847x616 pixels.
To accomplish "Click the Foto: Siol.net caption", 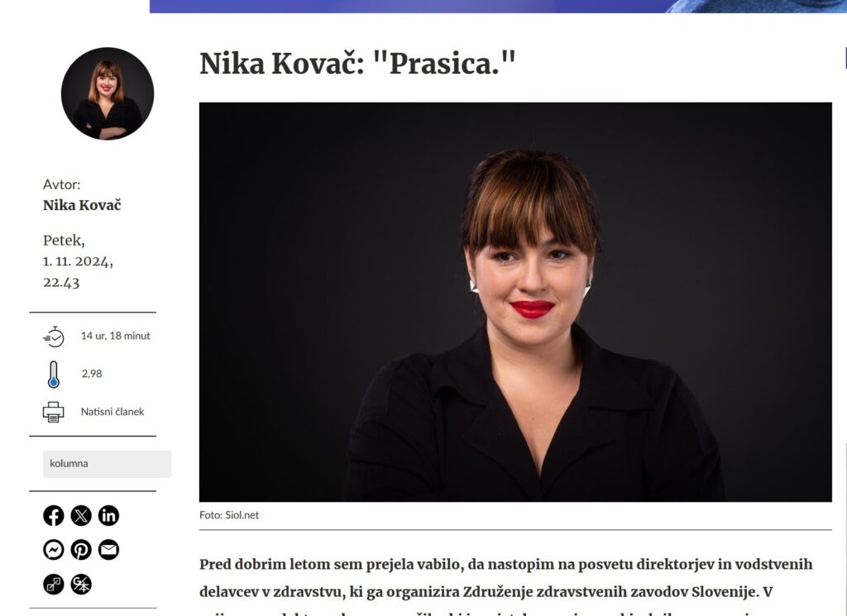I will point(229,515).
